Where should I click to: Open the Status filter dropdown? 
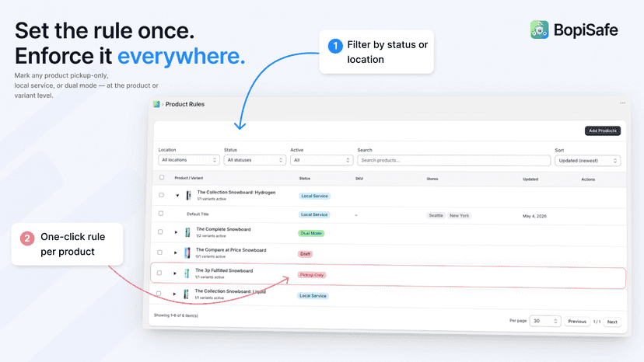[x=254, y=160]
